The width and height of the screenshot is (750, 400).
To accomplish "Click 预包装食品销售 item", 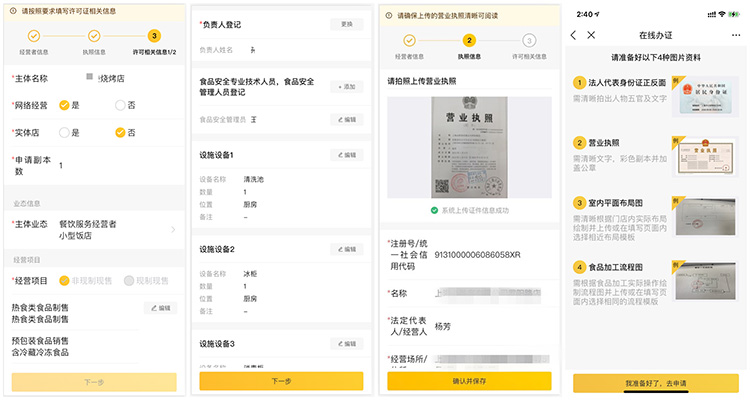I will 40,341.
